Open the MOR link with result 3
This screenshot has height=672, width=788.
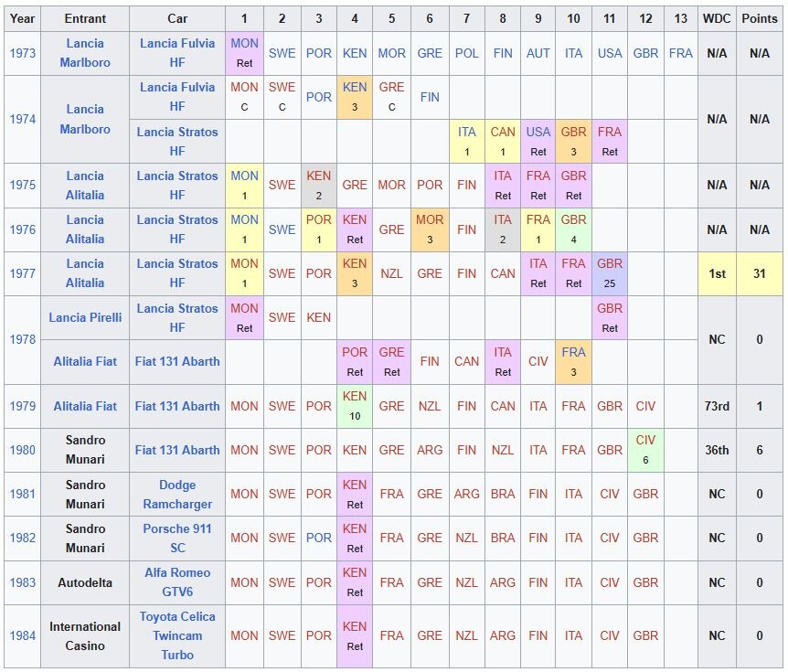tap(430, 220)
